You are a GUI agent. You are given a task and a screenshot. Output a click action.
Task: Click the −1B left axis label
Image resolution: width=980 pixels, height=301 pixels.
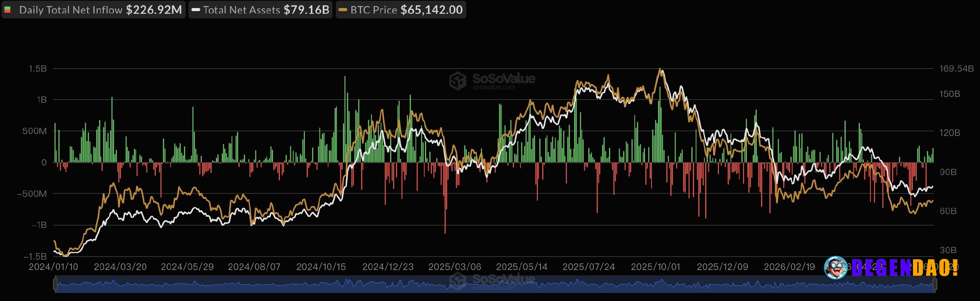coord(39,225)
